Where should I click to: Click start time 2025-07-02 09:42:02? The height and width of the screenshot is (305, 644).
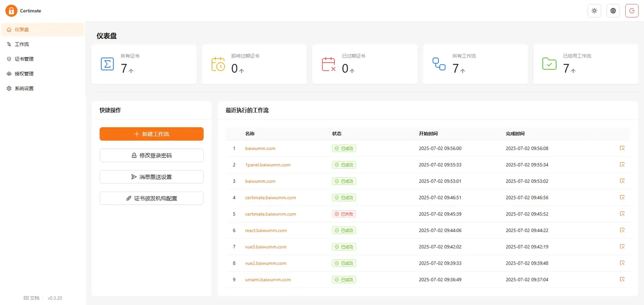point(440,247)
